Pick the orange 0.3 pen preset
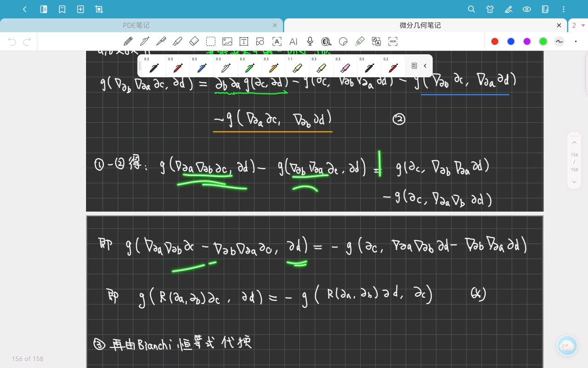 pyautogui.click(x=273, y=66)
